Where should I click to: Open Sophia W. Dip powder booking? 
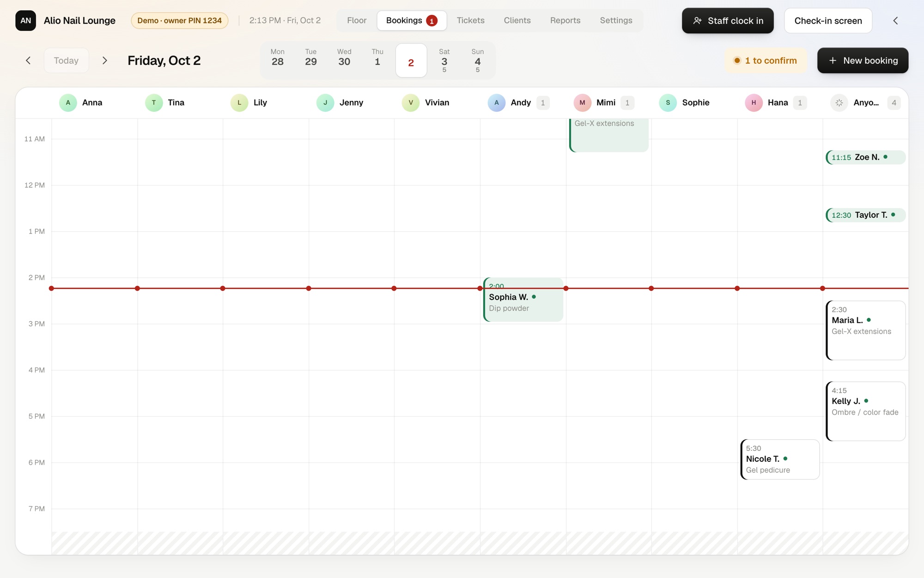[523, 300]
